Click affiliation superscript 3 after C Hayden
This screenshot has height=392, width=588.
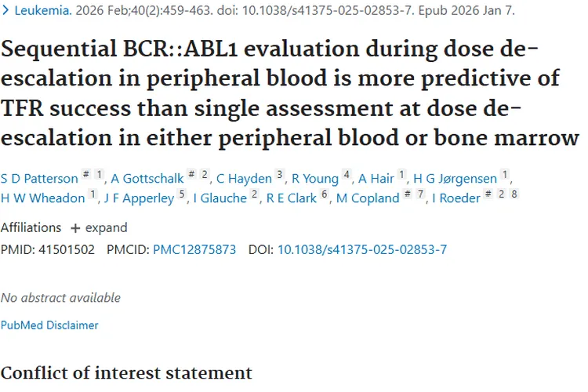pos(280,176)
